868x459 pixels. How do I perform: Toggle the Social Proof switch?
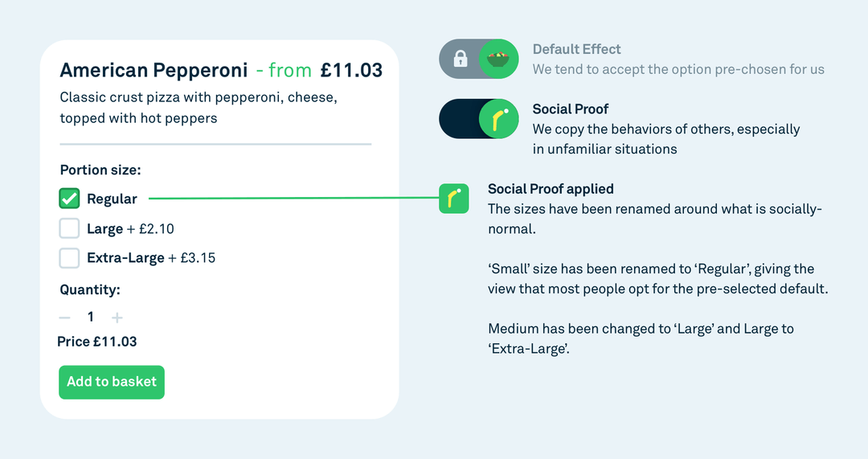479,120
